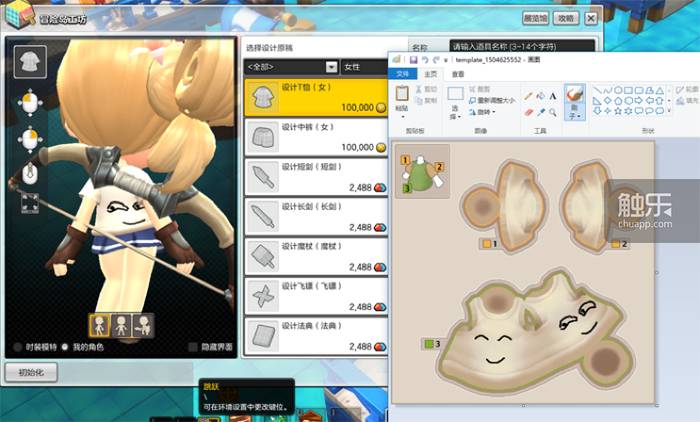Open the <全部> category dropdown

pyautogui.click(x=291, y=67)
